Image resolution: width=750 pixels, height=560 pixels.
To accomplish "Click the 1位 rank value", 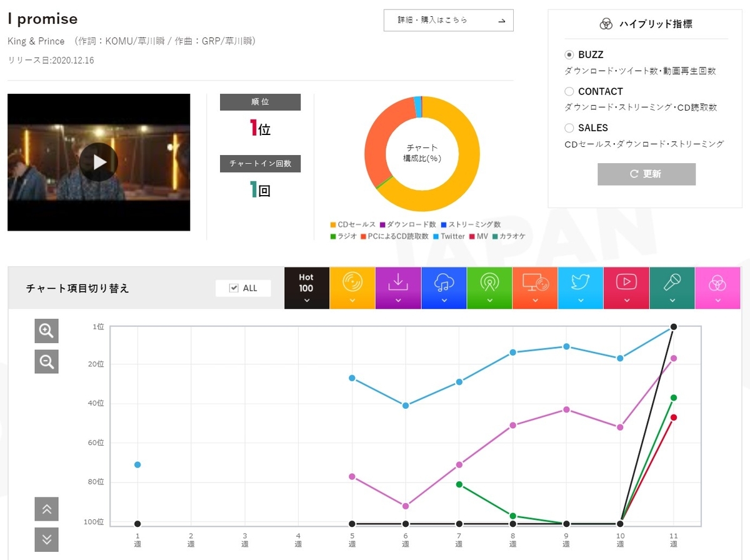I will (x=260, y=129).
